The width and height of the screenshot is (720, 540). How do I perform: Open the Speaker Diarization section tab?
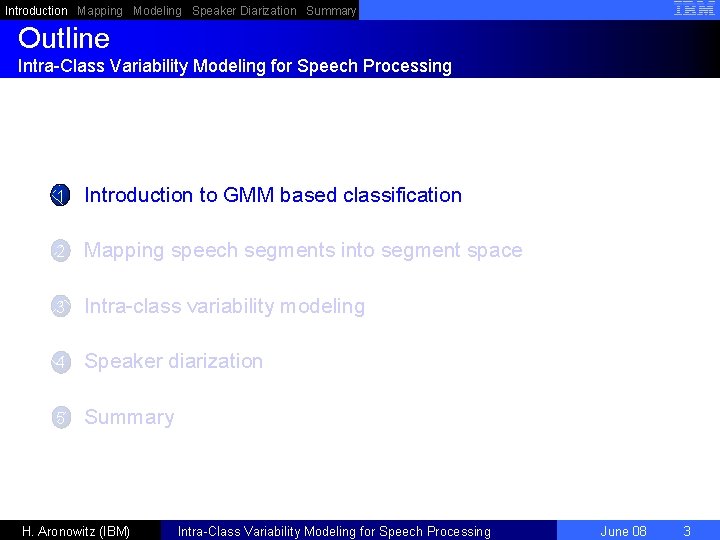(x=244, y=11)
